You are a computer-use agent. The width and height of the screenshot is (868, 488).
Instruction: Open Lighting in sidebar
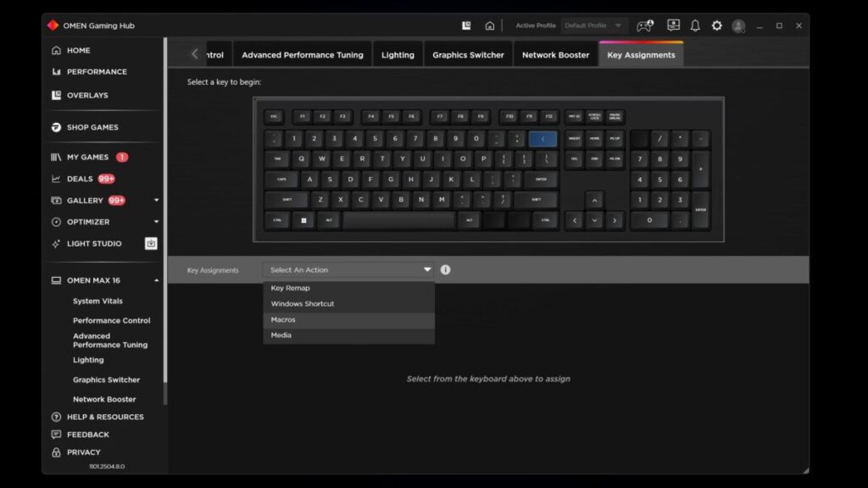pyautogui.click(x=88, y=359)
